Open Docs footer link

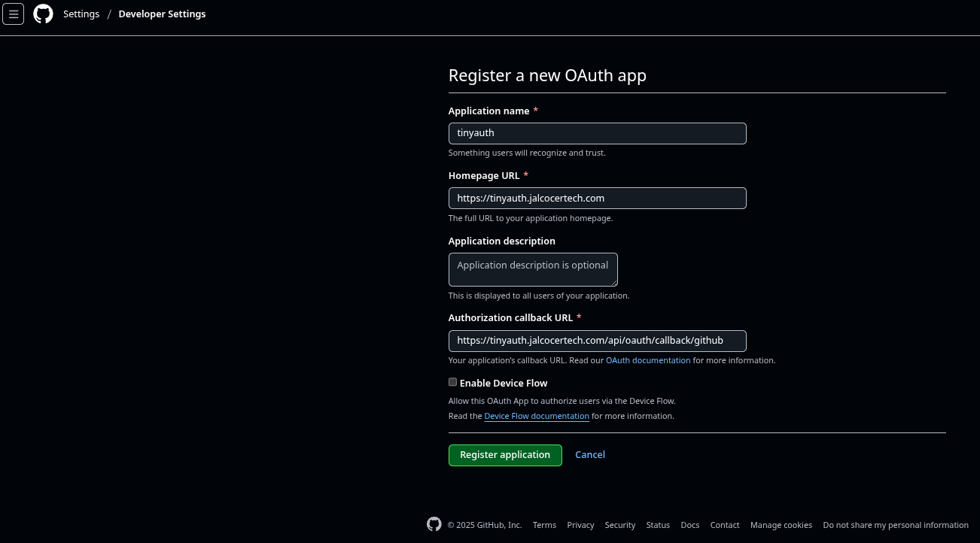click(690, 525)
